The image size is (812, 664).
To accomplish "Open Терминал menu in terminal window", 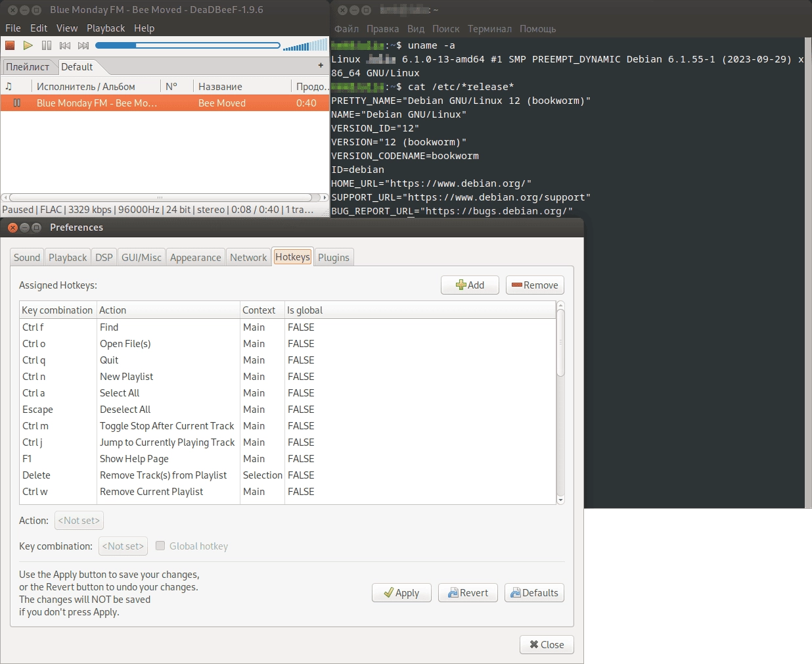I will pyautogui.click(x=489, y=29).
